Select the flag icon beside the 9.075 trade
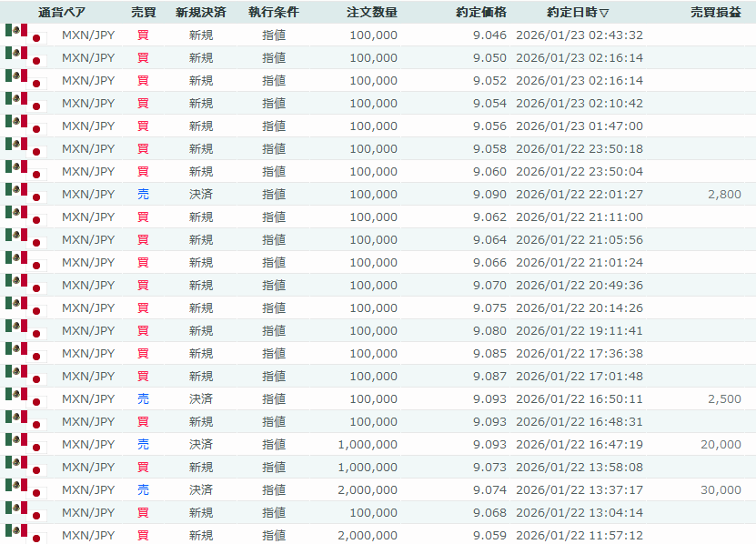 click(x=25, y=308)
